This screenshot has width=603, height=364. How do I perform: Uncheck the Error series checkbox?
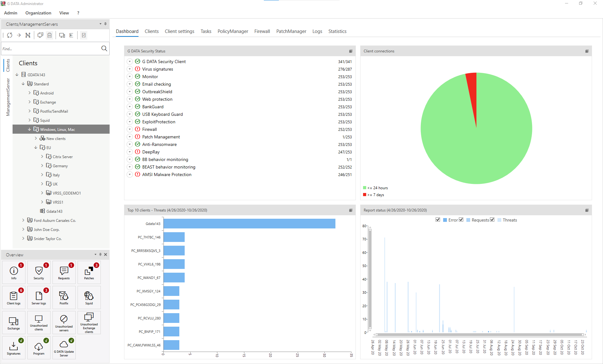coord(438,220)
